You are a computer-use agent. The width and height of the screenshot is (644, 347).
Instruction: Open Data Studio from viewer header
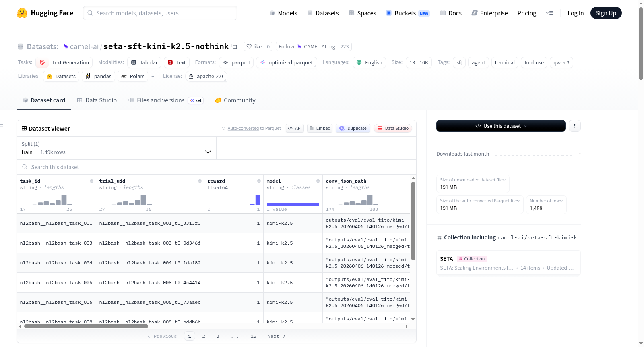coord(392,128)
